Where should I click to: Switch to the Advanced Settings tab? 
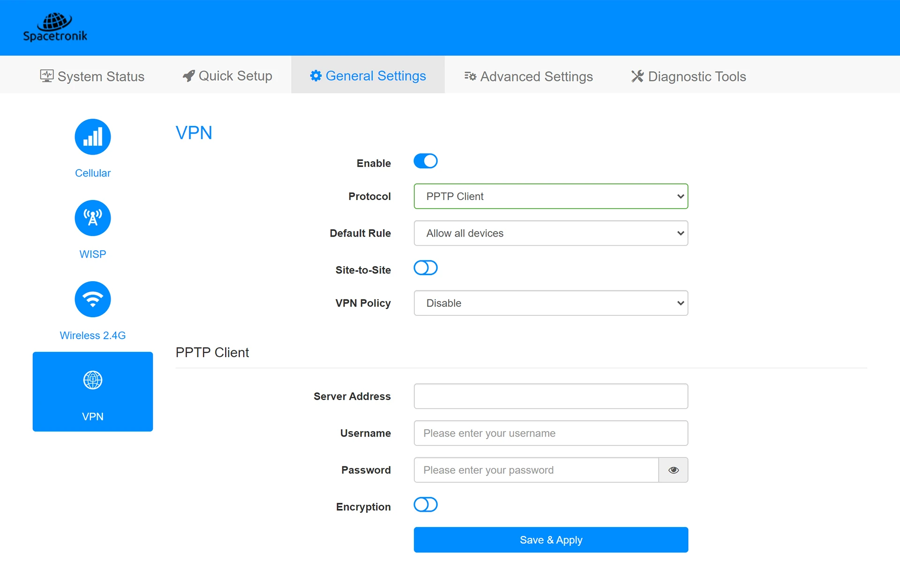tap(529, 76)
